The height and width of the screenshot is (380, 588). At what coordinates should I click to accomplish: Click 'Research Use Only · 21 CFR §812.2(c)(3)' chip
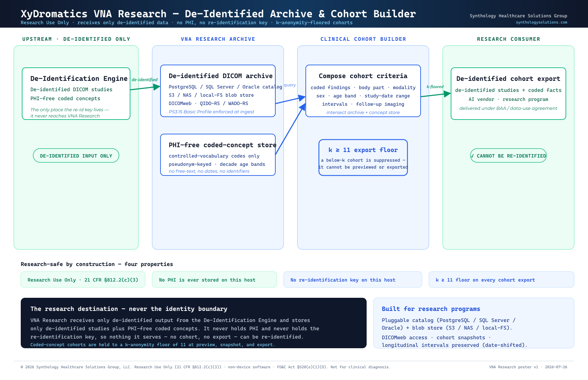click(x=83, y=279)
